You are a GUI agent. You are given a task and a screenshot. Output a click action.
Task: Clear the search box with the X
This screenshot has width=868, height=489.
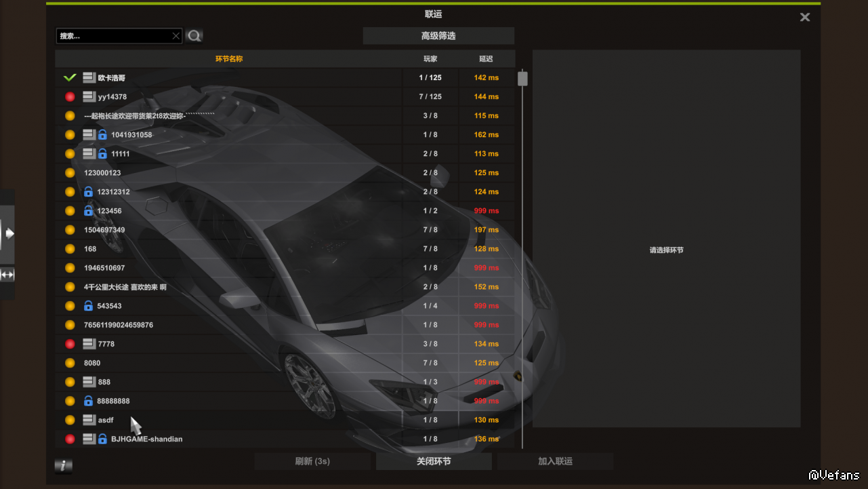(x=176, y=36)
